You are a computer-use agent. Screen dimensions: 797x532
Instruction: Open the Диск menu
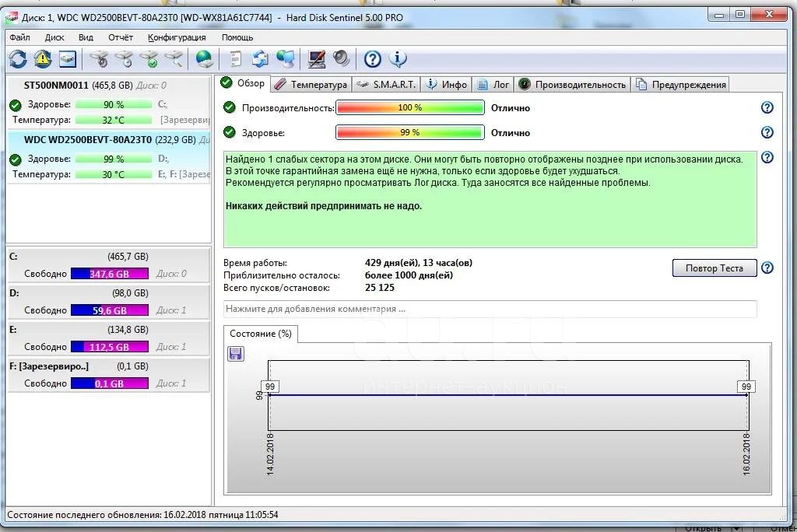(54, 37)
